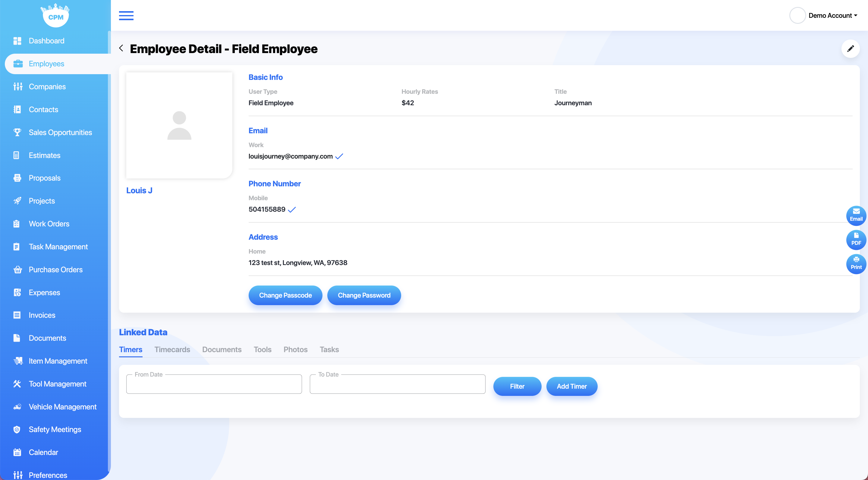Click the Companies sidebar icon
868x480 pixels.
17,87
